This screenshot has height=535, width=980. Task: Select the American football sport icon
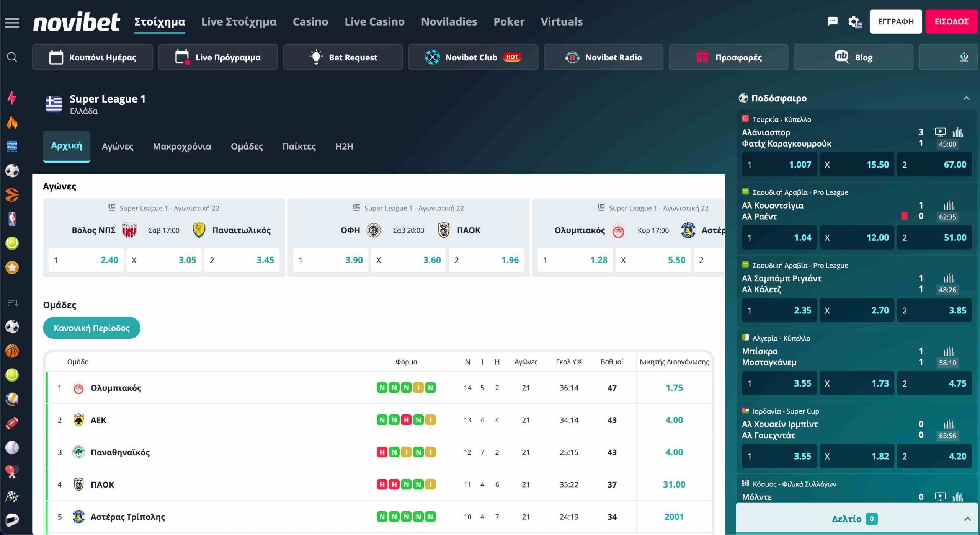(12, 423)
